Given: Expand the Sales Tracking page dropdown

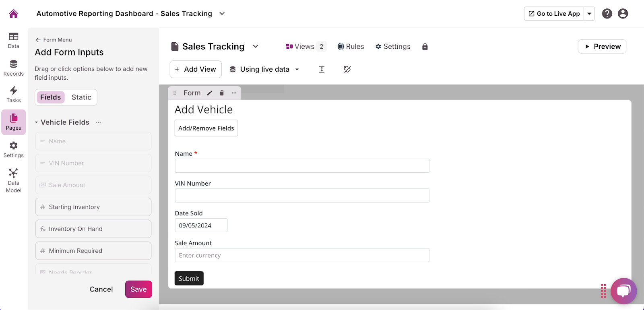Looking at the screenshot, I should (x=256, y=46).
